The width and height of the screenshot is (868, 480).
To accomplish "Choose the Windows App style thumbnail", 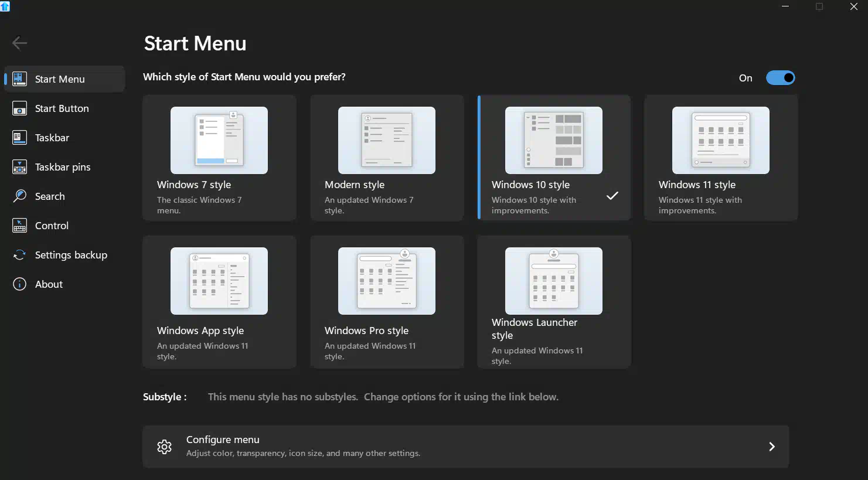I will 219,281.
